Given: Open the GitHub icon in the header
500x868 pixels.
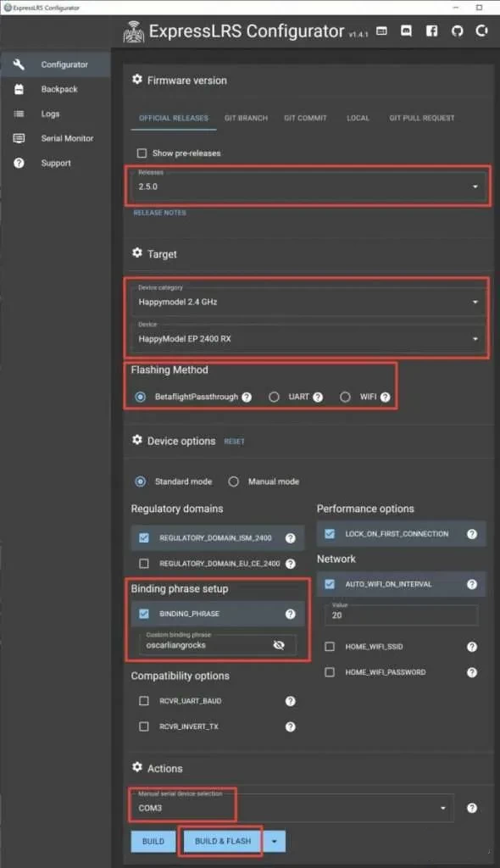Looking at the screenshot, I should [457, 31].
